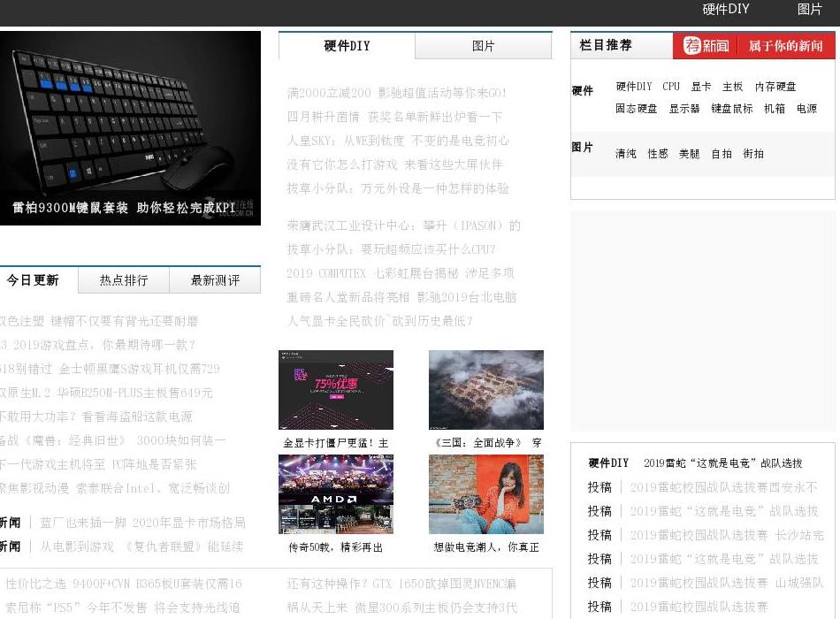The height and width of the screenshot is (619, 840).
Task: Open article 华硕B250M-PLUS主板售649元
Action: (106, 393)
